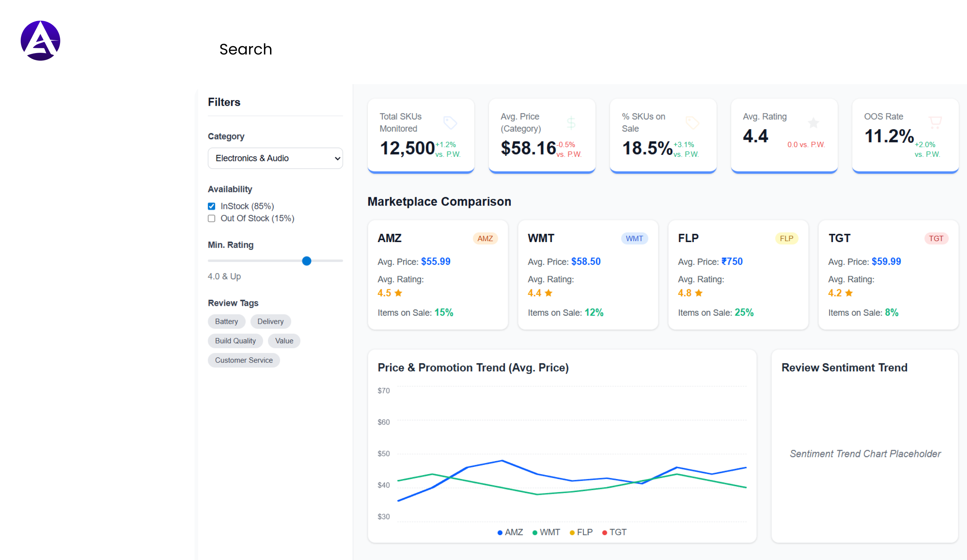Select the TGT badge on the Target card

point(936,238)
